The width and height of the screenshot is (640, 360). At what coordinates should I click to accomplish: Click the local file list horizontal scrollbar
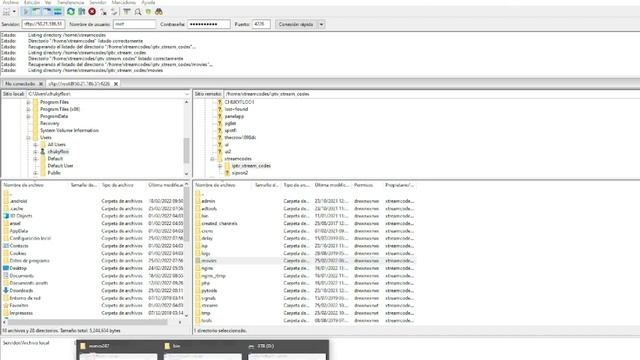88,322
